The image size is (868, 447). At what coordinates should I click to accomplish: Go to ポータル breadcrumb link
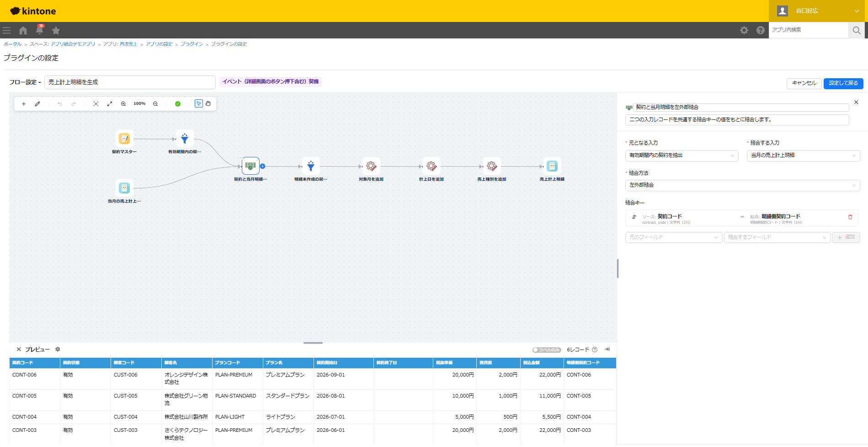(13, 44)
